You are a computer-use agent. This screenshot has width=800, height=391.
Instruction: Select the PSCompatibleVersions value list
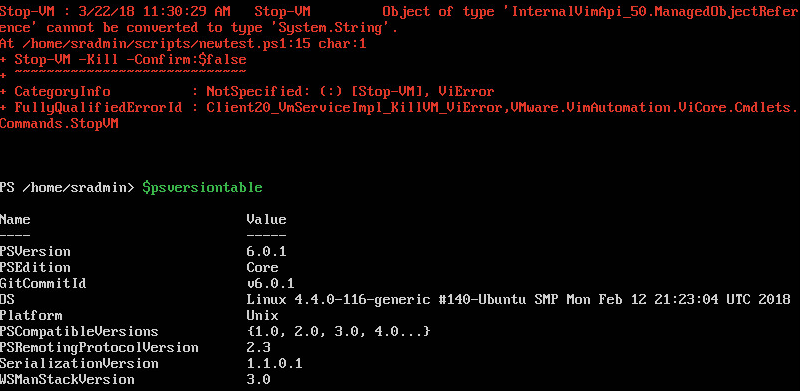pos(338,331)
